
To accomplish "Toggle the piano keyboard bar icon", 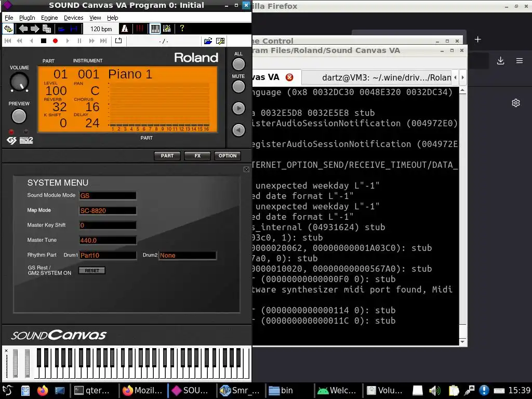I will [155, 29].
